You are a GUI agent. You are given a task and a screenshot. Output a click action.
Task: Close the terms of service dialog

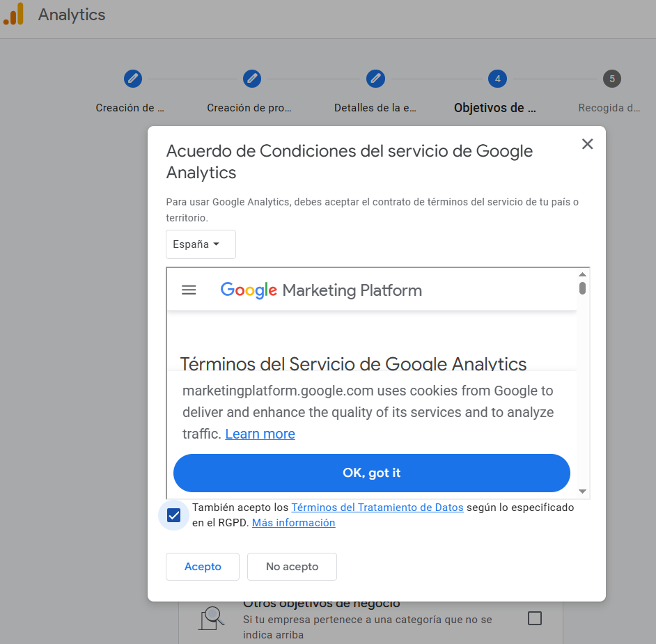(588, 144)
